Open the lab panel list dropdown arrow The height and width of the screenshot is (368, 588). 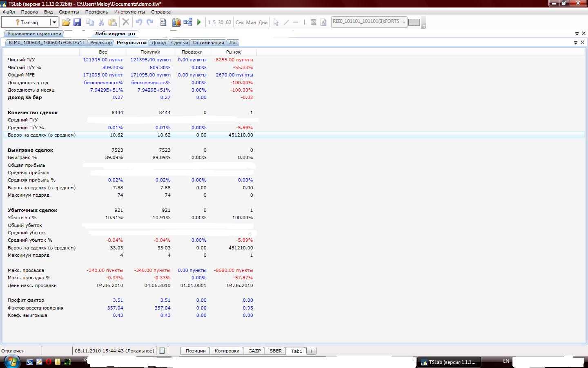point(577,34)
